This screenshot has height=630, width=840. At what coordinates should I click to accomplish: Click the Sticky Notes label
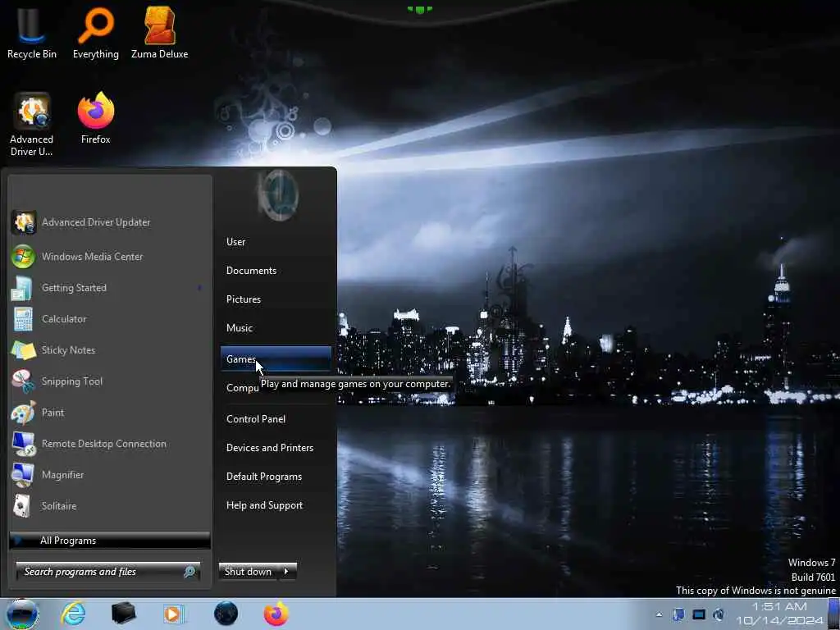coord(69,350)
